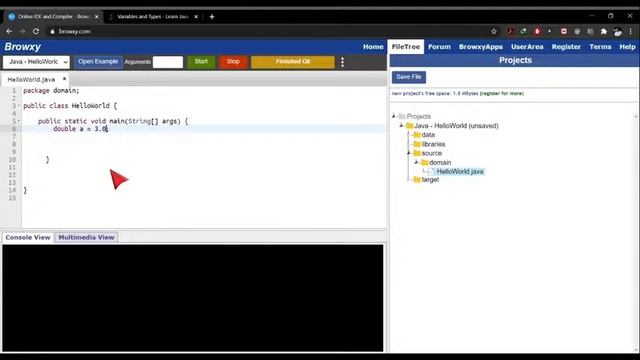
Task: Start the program with the green button
Action: pos(201,62)
